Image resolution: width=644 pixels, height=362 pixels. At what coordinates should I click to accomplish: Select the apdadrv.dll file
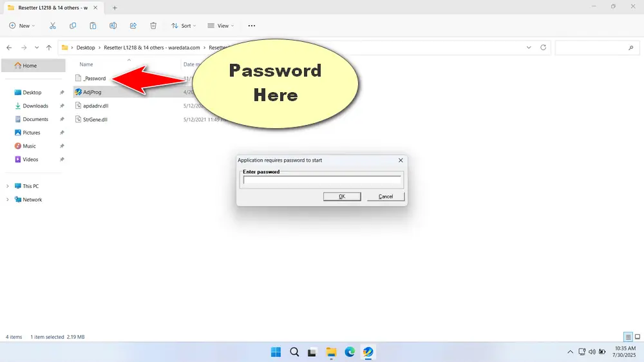95,106
